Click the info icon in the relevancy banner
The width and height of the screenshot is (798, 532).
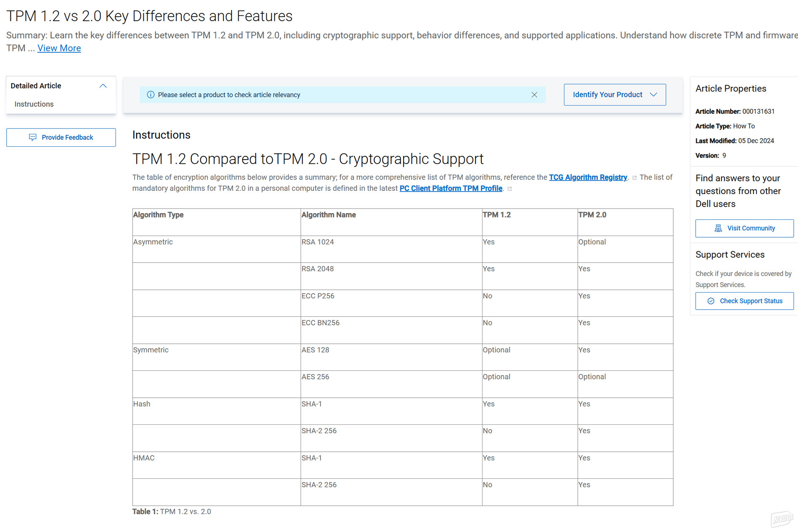coord(150,95)
